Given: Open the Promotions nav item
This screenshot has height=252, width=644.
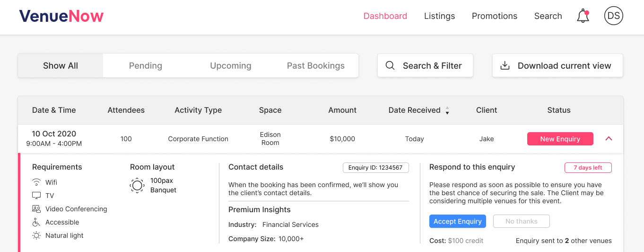Looking at the screenshot, I should pos(495,16).
